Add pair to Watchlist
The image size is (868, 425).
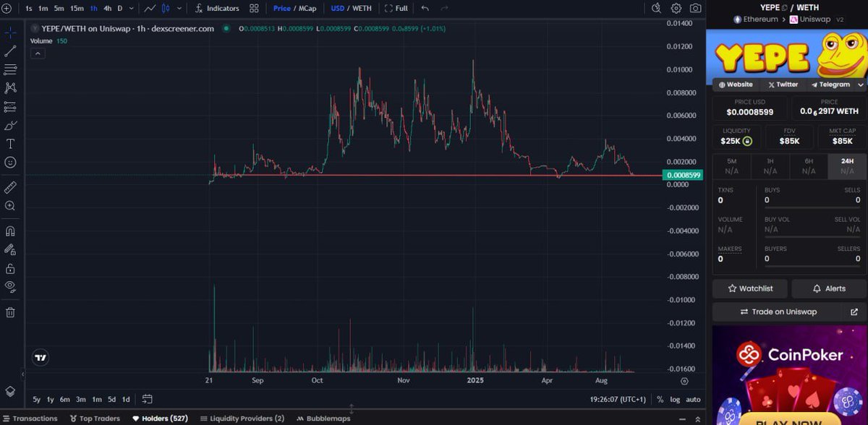750,288
